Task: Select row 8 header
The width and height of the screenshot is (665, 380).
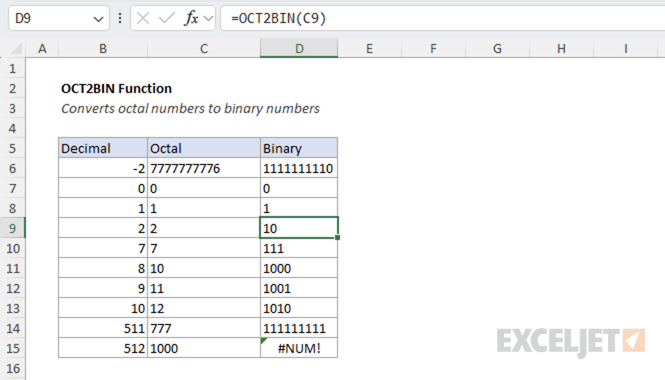Action: point(12,208)
